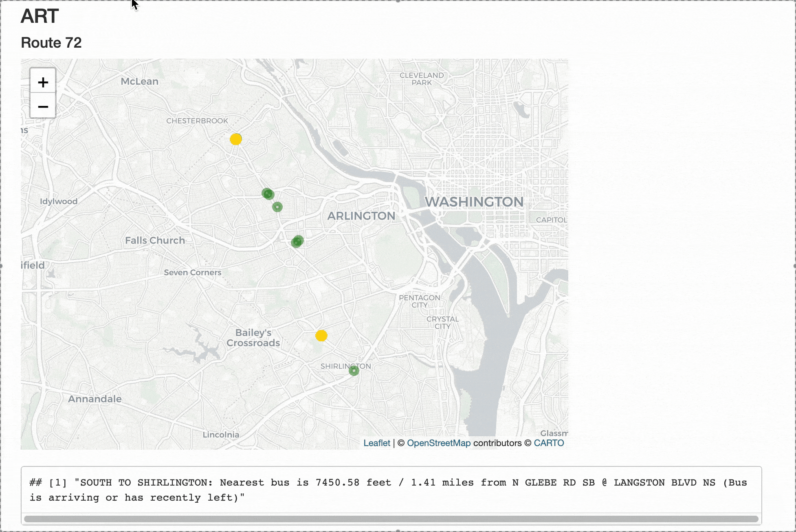The image size is (796, 532).
Task: Select green marker pair southwest of Arlington label
Action: point(297,242)
